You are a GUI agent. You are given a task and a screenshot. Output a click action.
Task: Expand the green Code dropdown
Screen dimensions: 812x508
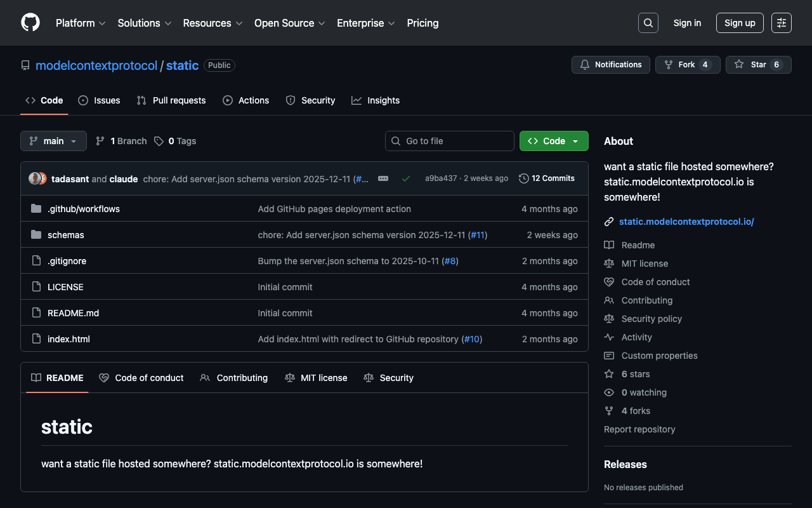pos(553,141)
